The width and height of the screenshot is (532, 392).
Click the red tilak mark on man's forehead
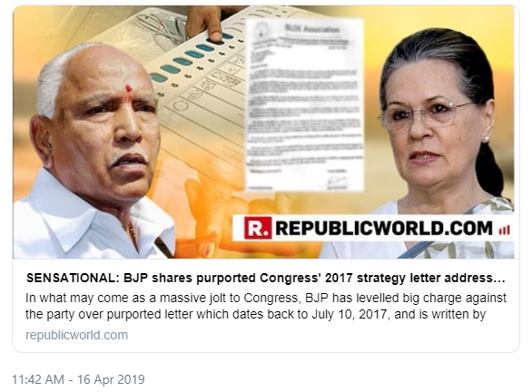(x=128, y=93)
